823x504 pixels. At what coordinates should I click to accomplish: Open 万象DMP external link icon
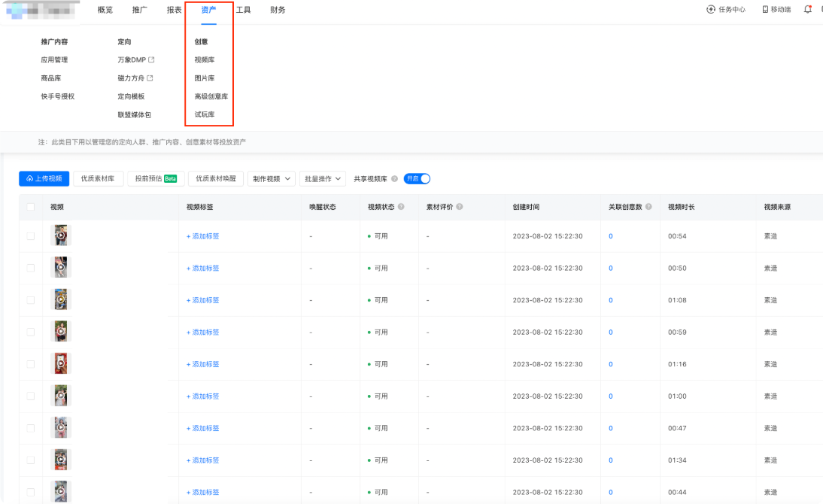[x=151, y=60]
